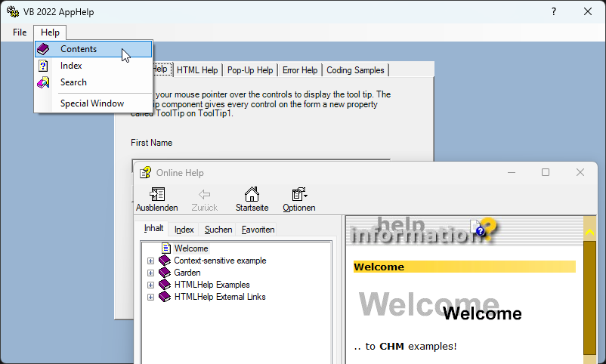Maximize the Online Help window

pos(546,172)
